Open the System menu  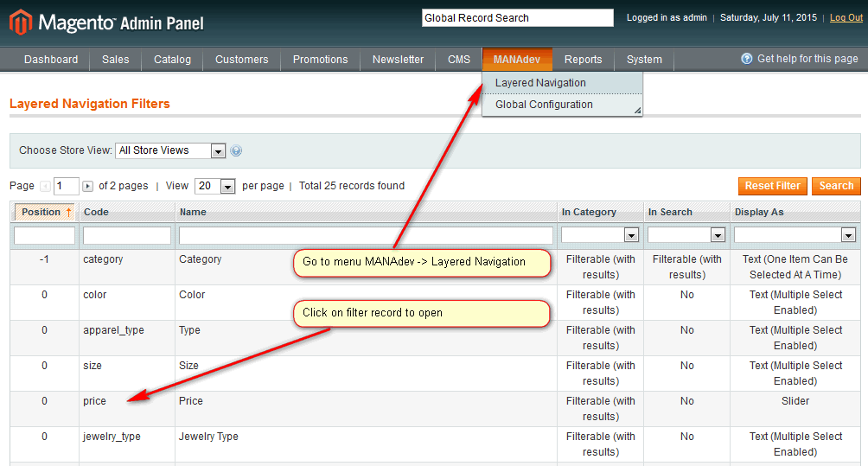[644, 59]
